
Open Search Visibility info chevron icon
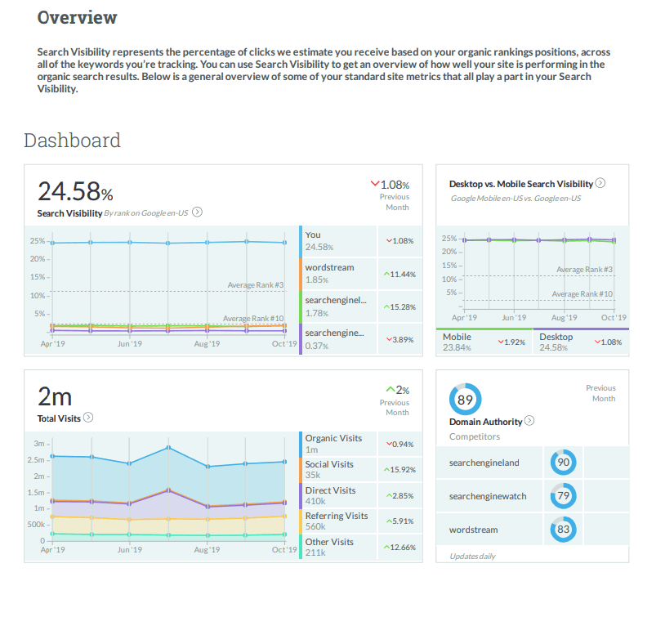197,212
